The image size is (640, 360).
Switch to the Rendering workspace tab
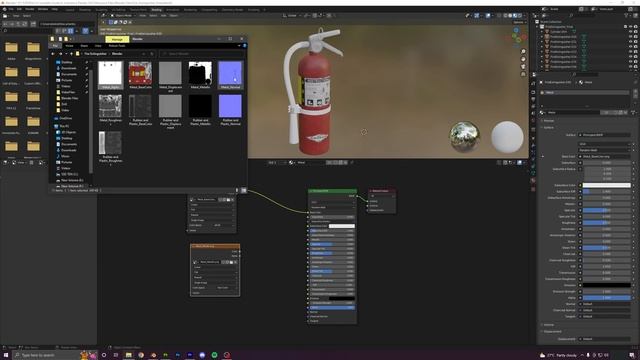pos(190,9)
